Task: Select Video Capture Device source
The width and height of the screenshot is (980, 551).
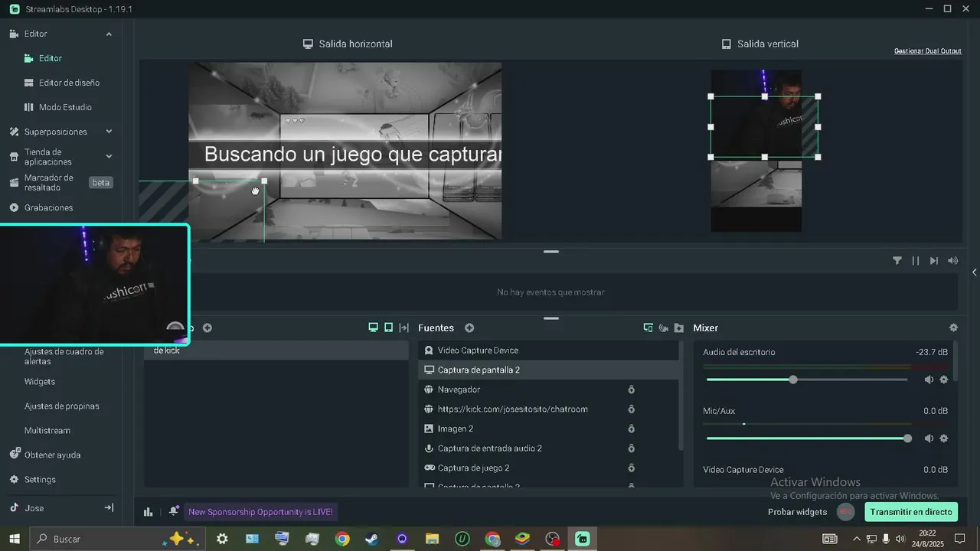Action: [548, 350]
